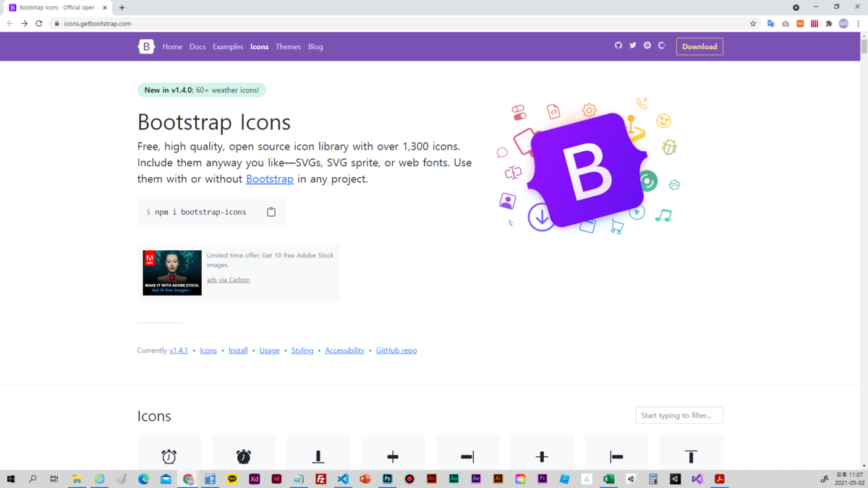
Task: Open the Bootstrap GitHub icon in navbar
Action: point(618,46)
